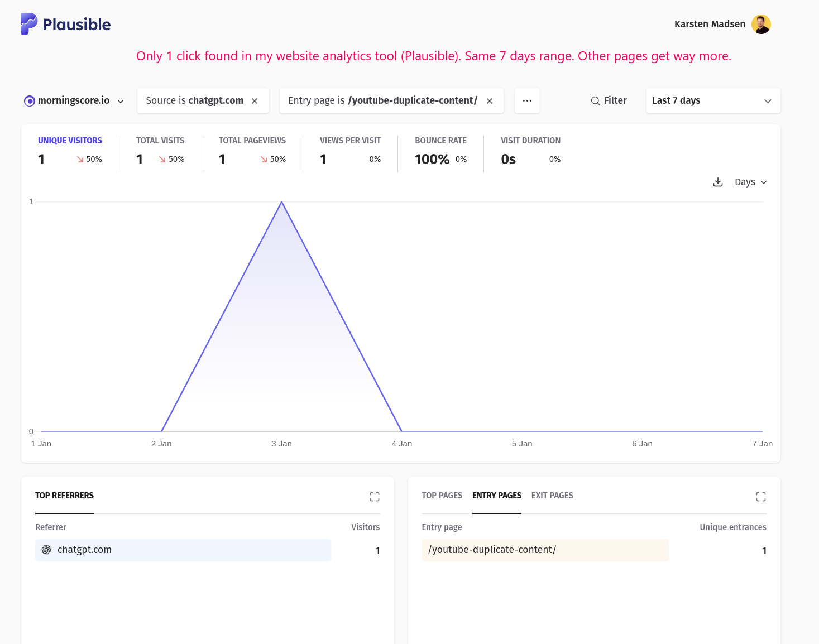Open Karsten Madsen's profile avatar
The image size is (819, 644).
(761, 24)
